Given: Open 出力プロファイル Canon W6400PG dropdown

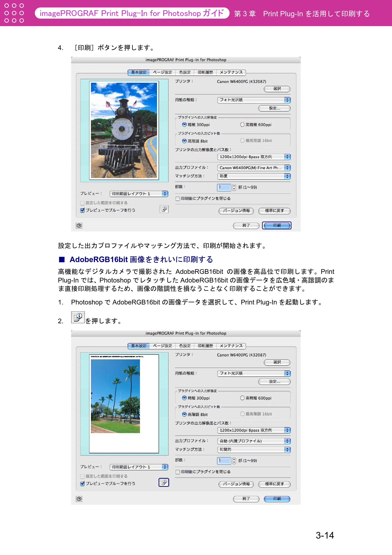Looking at the screenshot, I should pos(254,168).
